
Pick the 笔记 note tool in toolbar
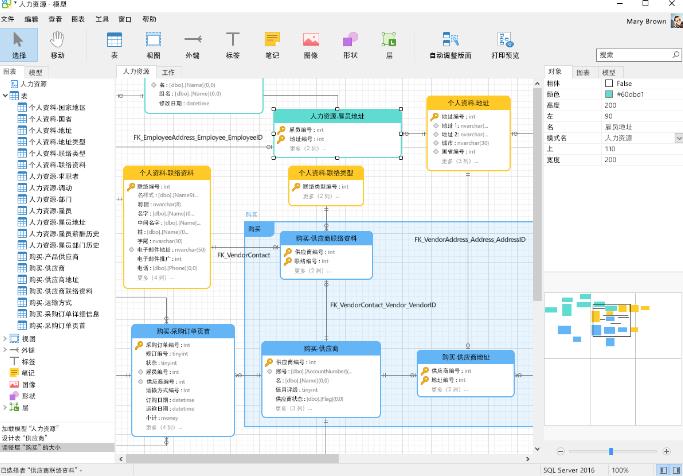coord(272,45)
